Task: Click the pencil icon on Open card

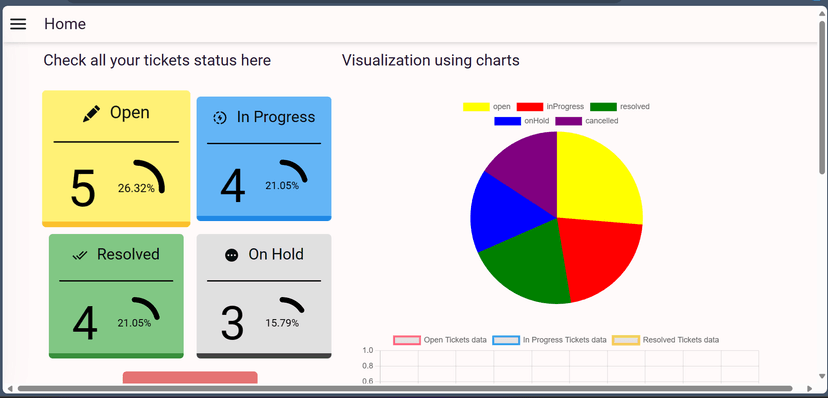Action: (x=91, y=113)
